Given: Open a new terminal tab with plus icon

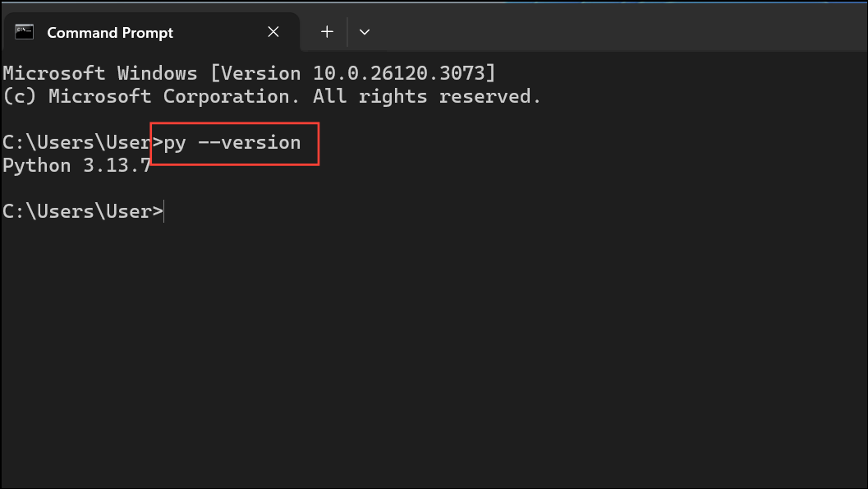Looking at the screenshot, I should click(327, 31).
